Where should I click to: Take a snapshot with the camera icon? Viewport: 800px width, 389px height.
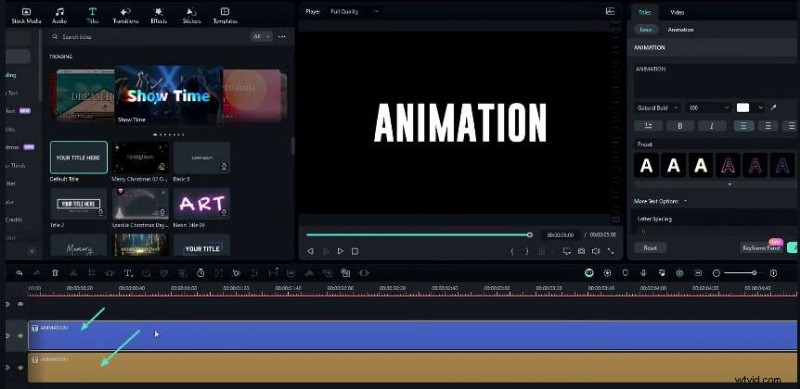coord(581,251)
